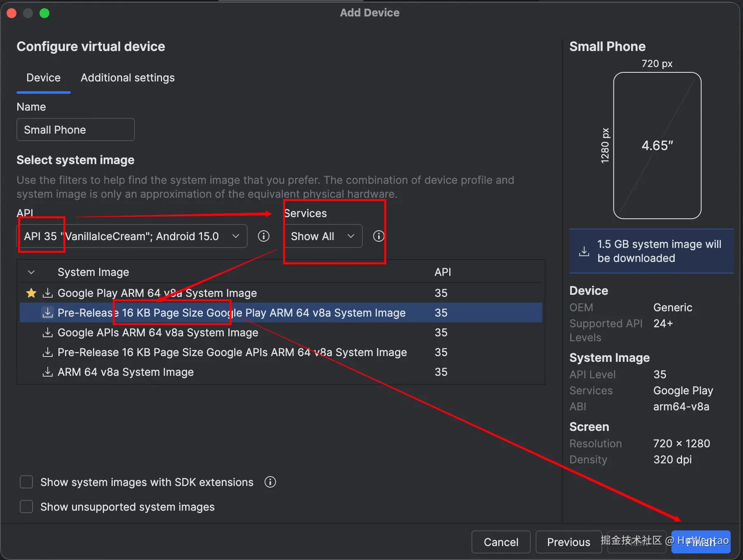The height and width of the screenshot is (560, 743).
Task: Click the Name field containing Small Phone
Action: [76, 130]
